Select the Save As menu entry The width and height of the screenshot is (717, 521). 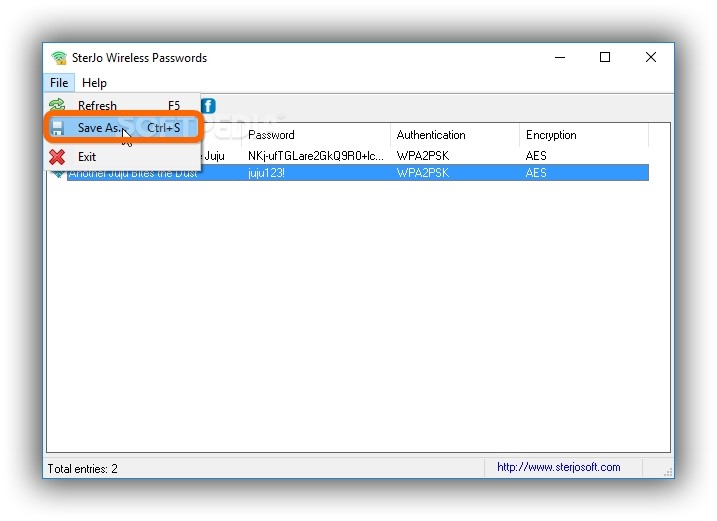[x=123, y=128]
